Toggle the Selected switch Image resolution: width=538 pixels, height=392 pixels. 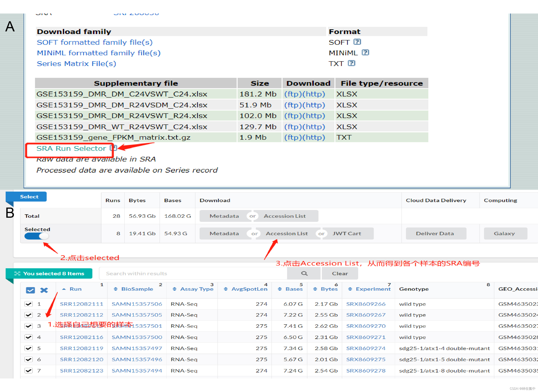click(36, 236)
